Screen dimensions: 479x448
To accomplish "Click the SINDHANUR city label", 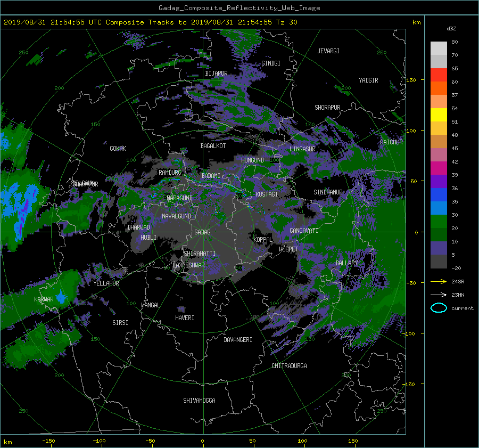I will [328, 192].
